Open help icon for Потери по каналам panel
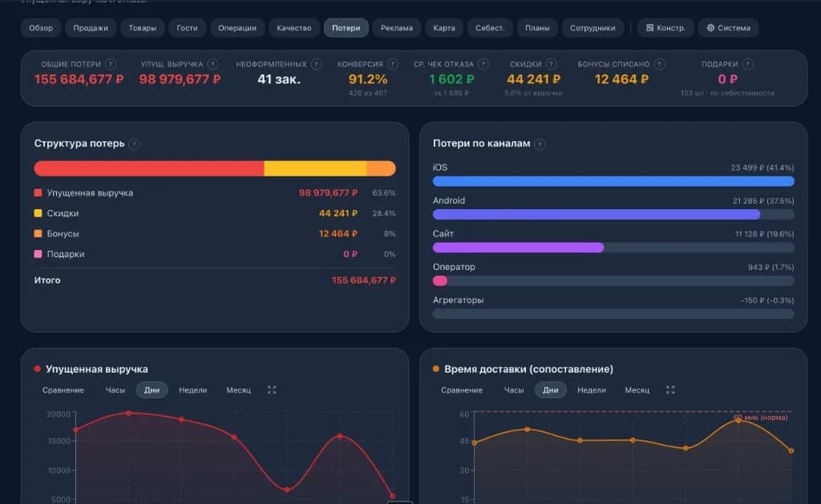 (540, 144)
